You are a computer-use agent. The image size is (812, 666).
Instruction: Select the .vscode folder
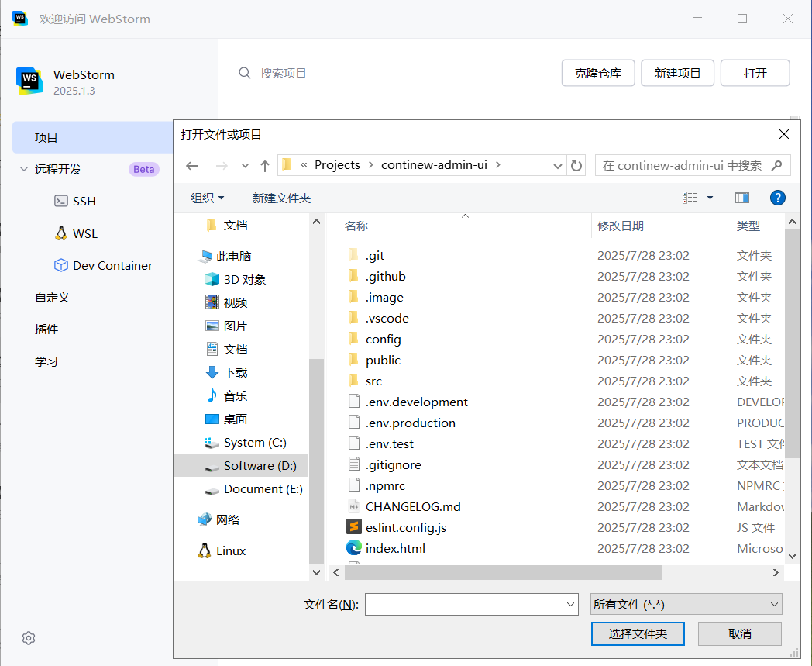(x=378, y=318)
